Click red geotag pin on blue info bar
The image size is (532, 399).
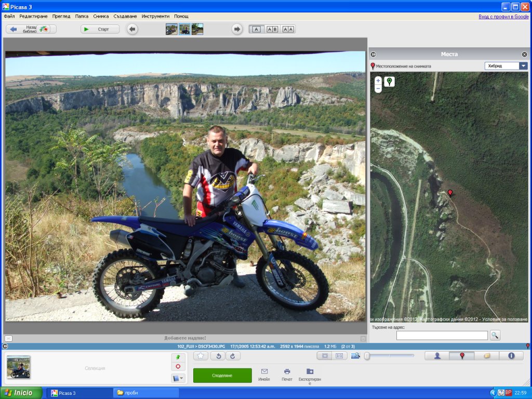coord(528,346)
